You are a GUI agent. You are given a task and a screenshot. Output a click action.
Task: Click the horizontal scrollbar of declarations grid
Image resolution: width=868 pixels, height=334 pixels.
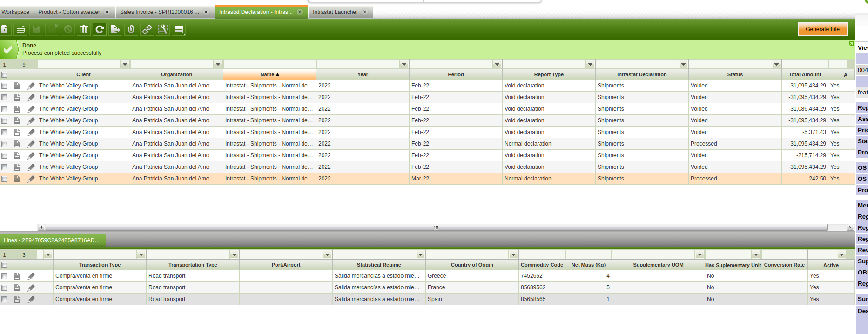click(436, 227)
